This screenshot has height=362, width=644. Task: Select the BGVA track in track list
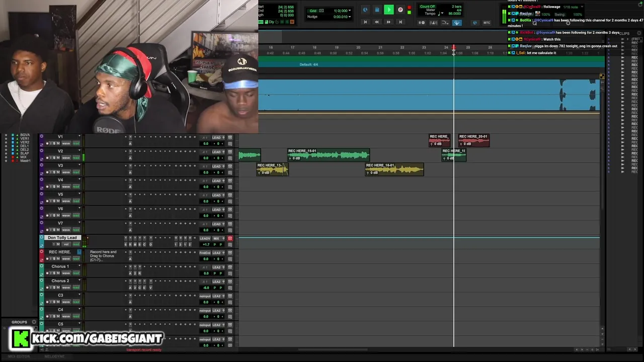pyautogui.click(x=25, y=135)
